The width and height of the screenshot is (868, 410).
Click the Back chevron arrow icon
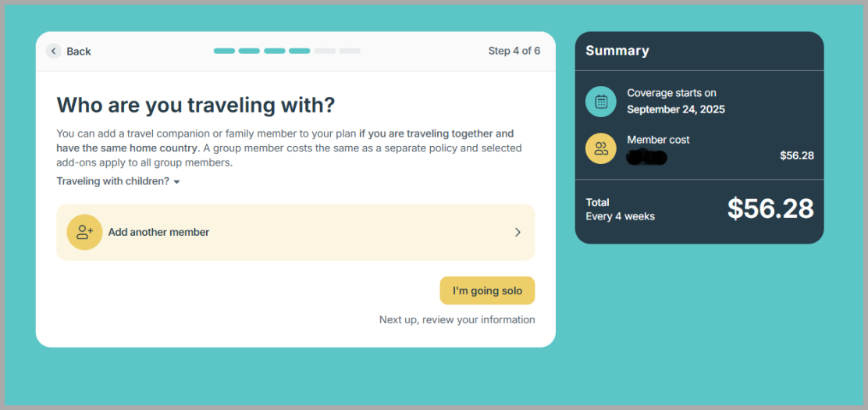pos(53,51)
